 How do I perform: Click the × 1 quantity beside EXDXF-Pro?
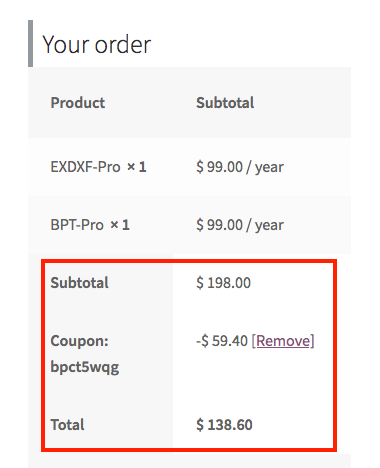pyautogui.click(x=137, y=167)
